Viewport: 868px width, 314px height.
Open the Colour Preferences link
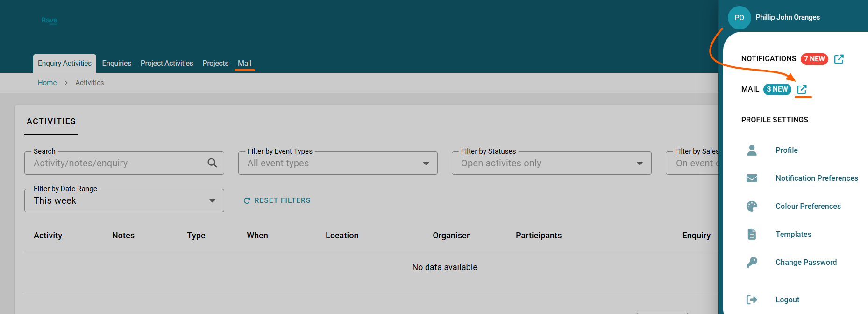[808, 206]
